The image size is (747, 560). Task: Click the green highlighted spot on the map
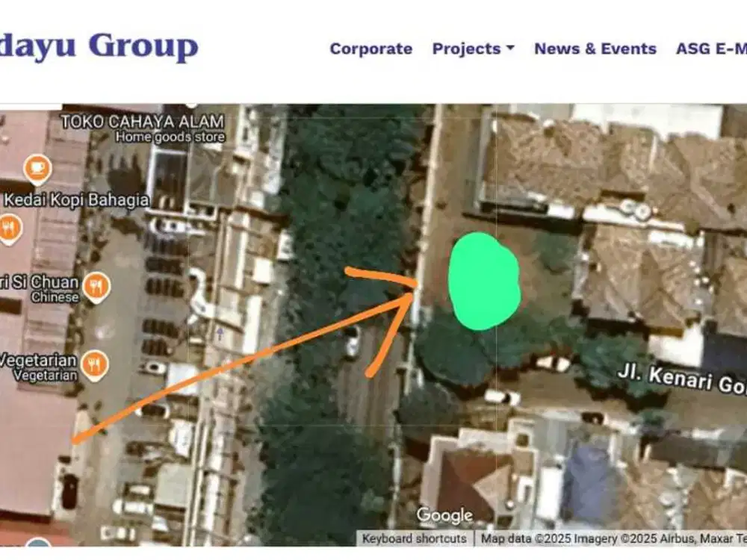click(483, 281)
